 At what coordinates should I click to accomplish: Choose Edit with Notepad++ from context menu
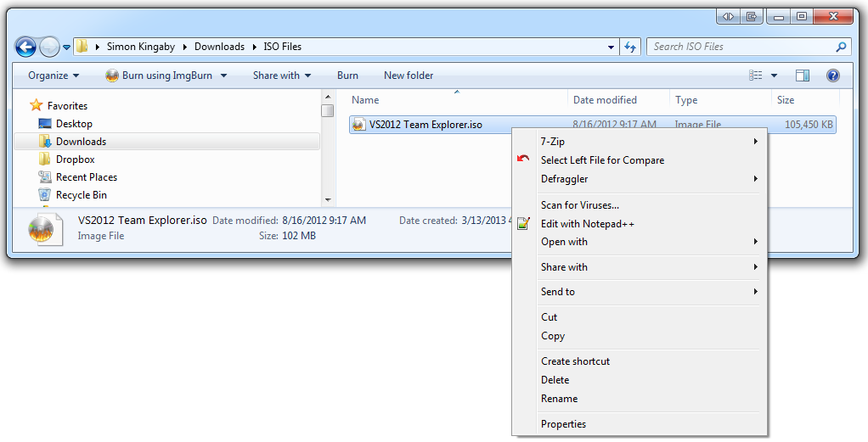click(587, 224)
